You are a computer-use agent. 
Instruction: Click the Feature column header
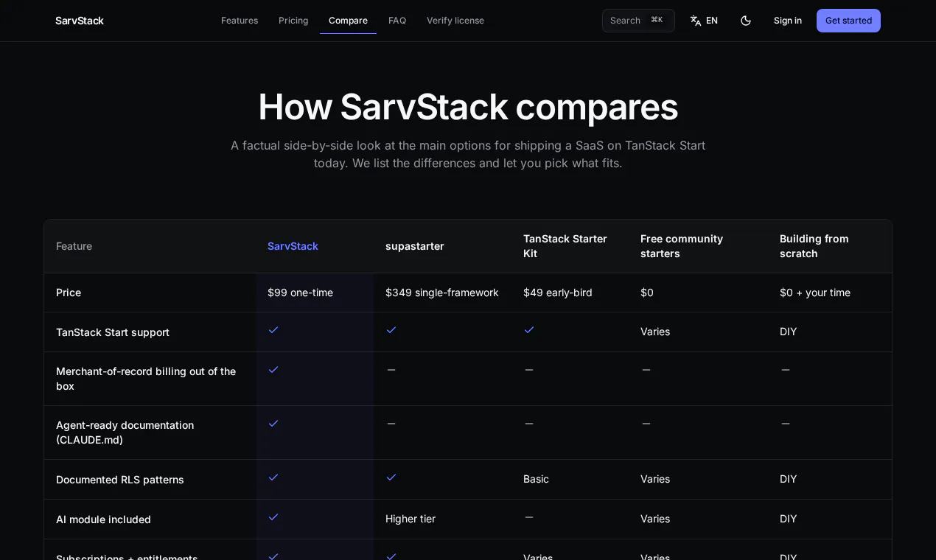(74, 246)
